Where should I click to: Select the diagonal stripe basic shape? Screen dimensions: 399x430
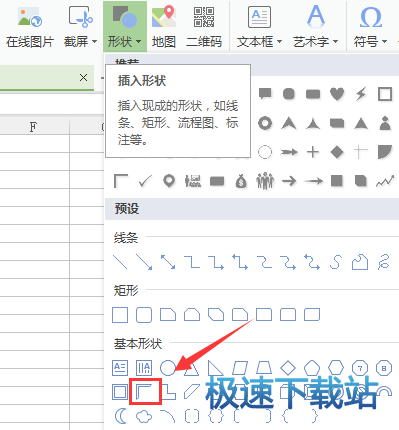tap(192, 392)
